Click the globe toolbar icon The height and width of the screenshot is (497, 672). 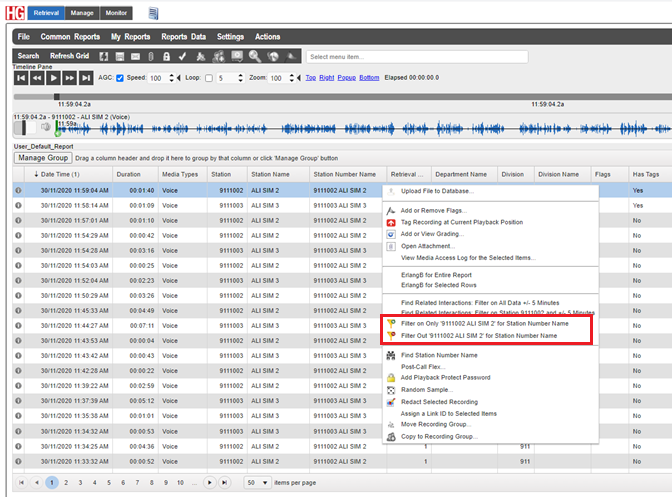(x=273, y=56)
